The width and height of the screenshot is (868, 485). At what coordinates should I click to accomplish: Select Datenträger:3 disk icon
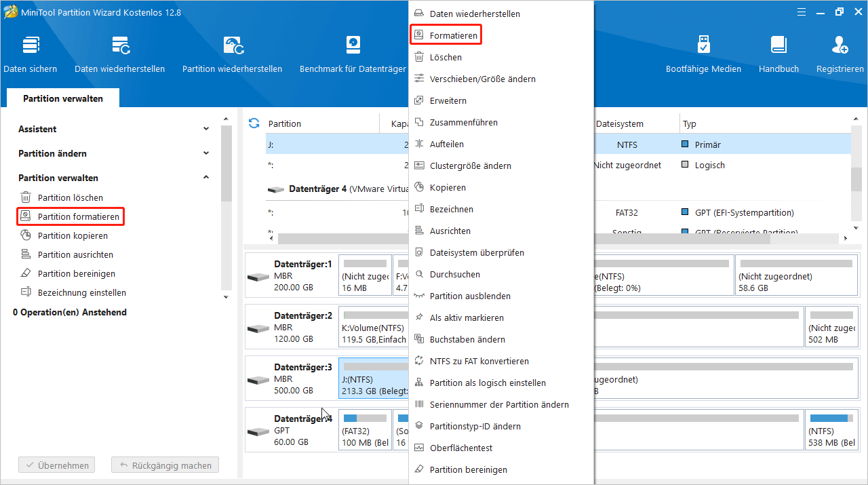pyautogui.click(x=258, y=380)
